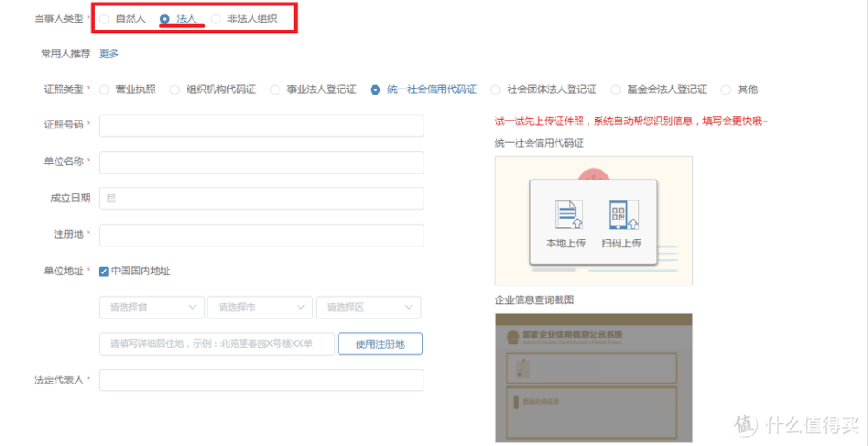Click the 更多 link for frequent contacts
The height and width of the screenshot is (446, 868).
(x=108, y=54)
